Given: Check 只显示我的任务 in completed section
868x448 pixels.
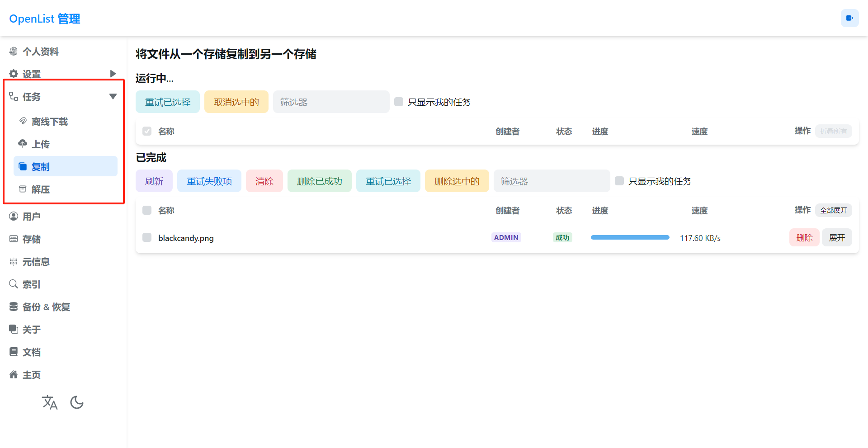Looking at the screenshot, I should click(x=619, y=181).
